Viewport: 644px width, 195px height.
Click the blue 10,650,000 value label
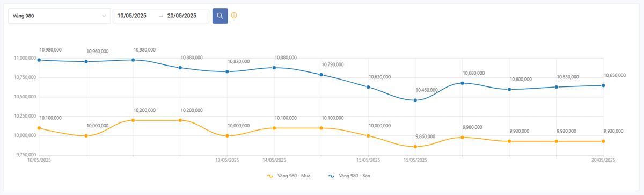pyautogui.click(x=614, y=76)
